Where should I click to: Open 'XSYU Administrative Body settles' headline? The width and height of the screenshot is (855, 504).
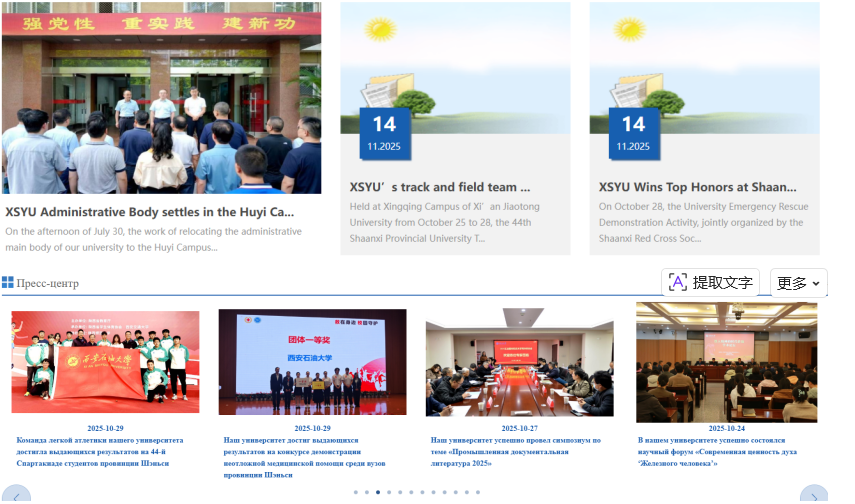coord(150,212)
